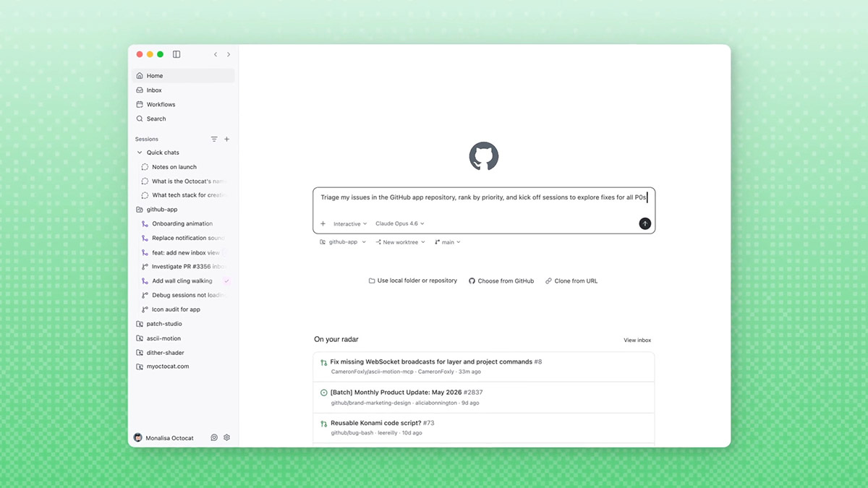This screenshot has width=868, height=488.
Task: Click the plus attach icon in prompt box
Action: pos(323,224)
